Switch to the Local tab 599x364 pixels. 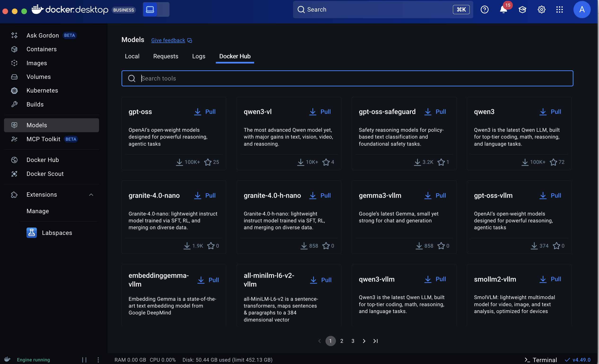(132, 56)
